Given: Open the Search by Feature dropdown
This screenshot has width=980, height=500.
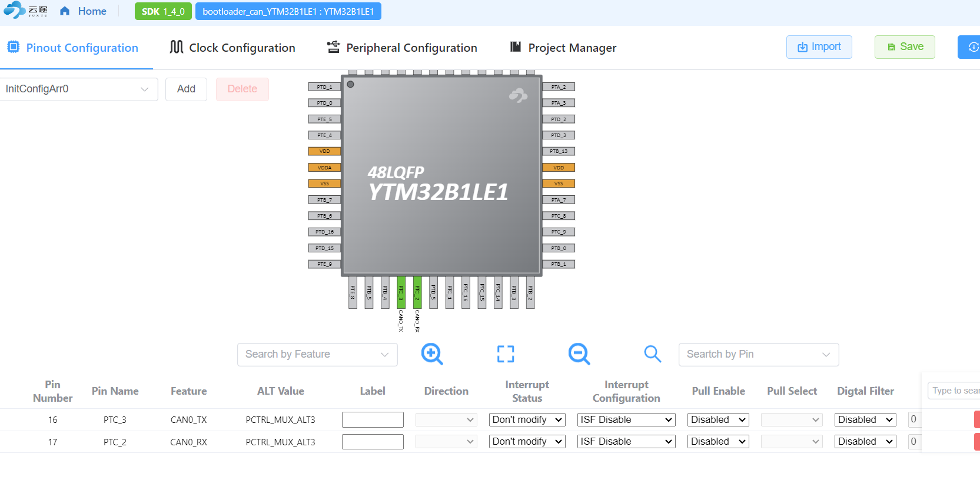Looking at the screenshot, I should [317, 355].
